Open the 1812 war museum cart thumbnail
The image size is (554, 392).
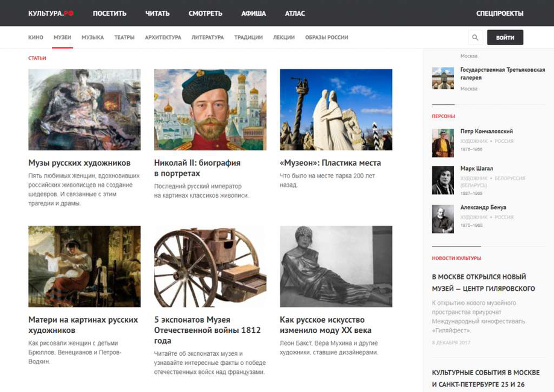coord(210,267)
